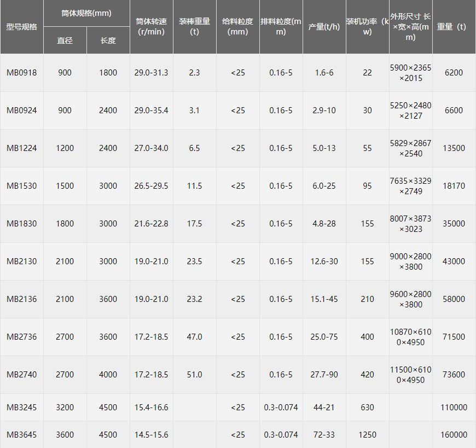This screenshot has height=448, width=476.
Task: Click the 筒体规格(mm) group header
Action: click(86, 13)
